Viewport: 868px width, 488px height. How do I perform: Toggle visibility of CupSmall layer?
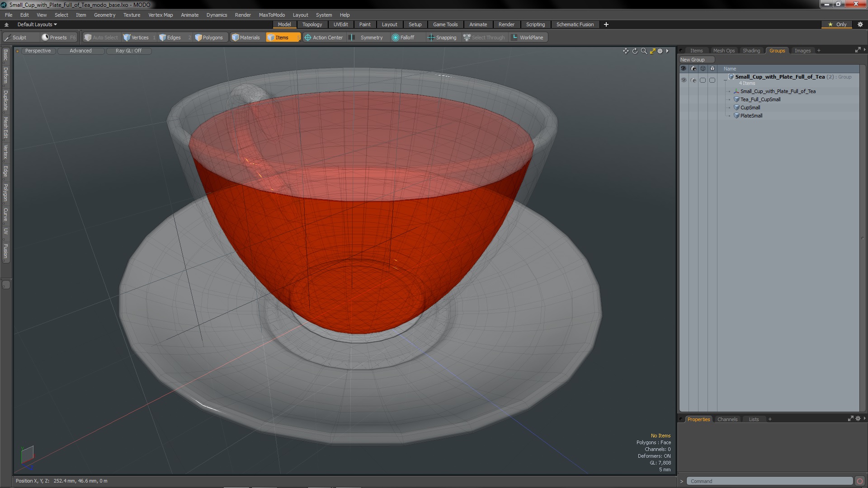[684, 107]
